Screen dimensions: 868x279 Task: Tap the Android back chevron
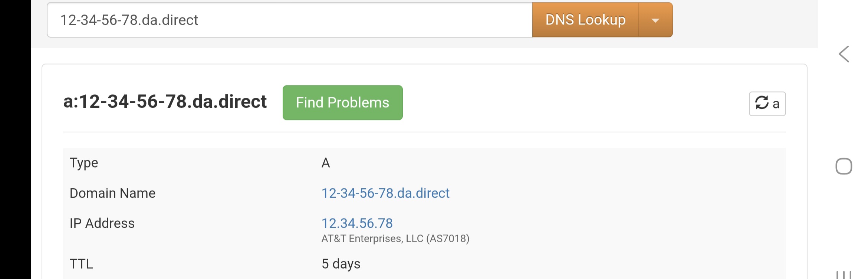(844, 54)
